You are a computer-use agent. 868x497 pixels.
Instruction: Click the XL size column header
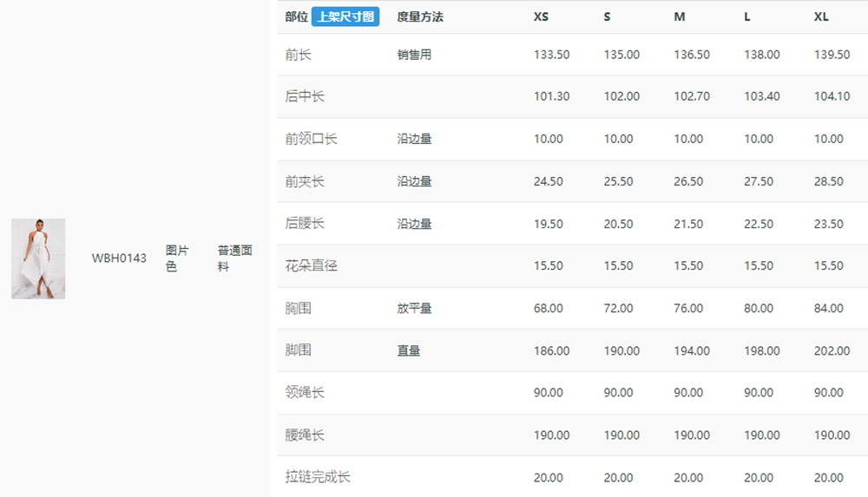click(821, 16)
